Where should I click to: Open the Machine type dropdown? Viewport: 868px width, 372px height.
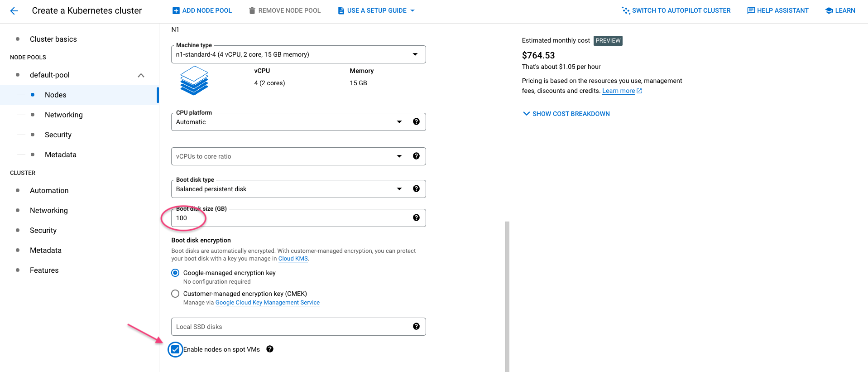(x=298, y=54)
